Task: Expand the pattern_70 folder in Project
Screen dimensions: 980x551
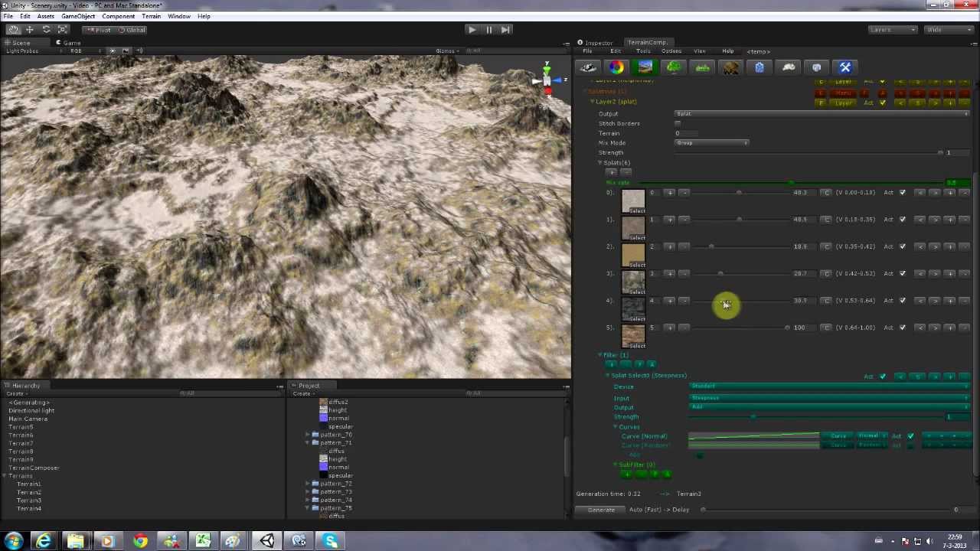Action: [307, 435]
